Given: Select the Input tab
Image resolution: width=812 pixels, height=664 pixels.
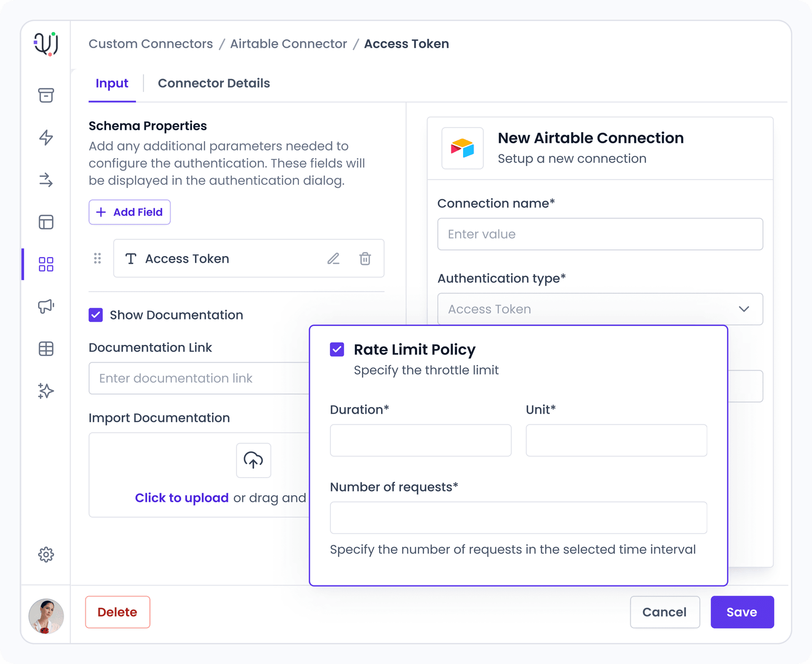Looking at the screenshot, I should [x=112, y=83].
